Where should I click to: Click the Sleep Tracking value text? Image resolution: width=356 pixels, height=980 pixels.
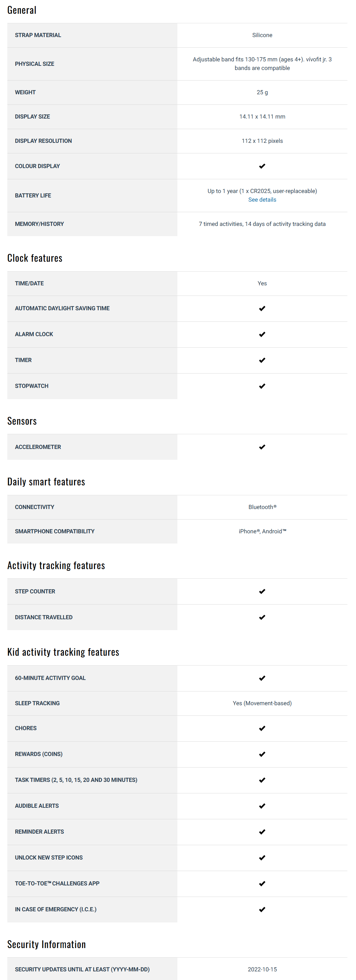[x=262, y=703]
